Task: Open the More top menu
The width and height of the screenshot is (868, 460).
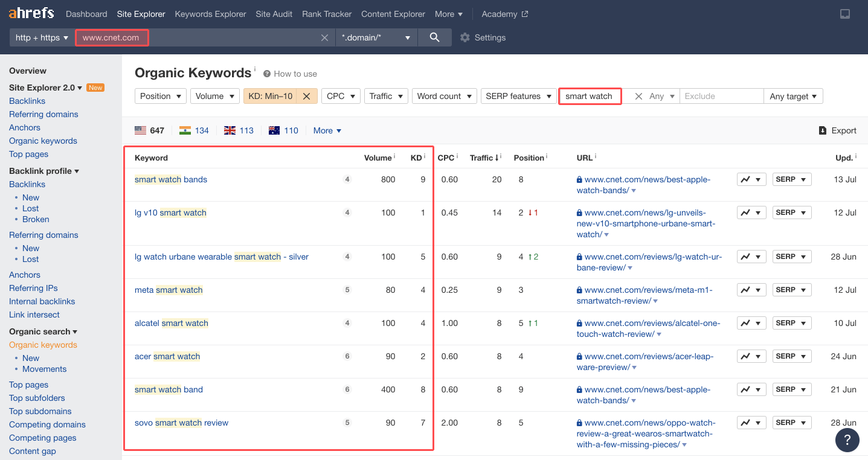Action: click(449, 14)
